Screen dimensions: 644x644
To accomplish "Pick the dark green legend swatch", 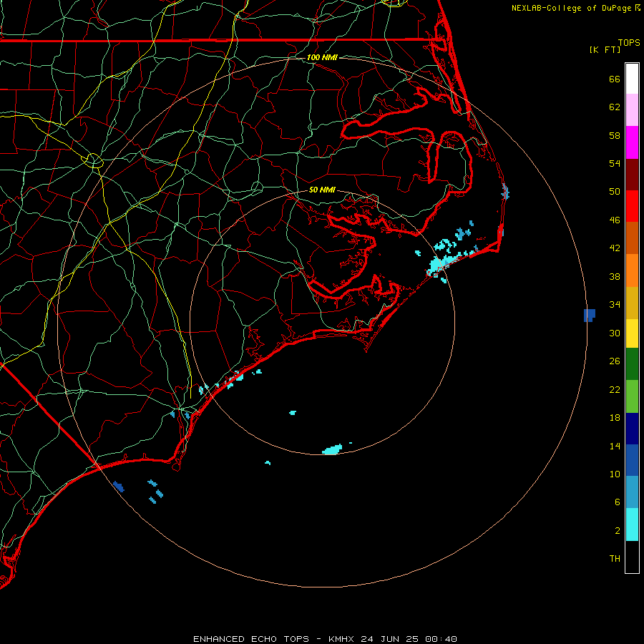I will (x=632, y=364).
